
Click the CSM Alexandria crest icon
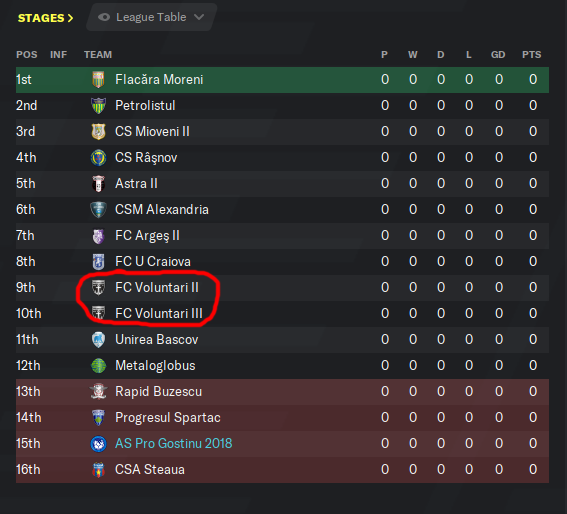pos(98,210)
